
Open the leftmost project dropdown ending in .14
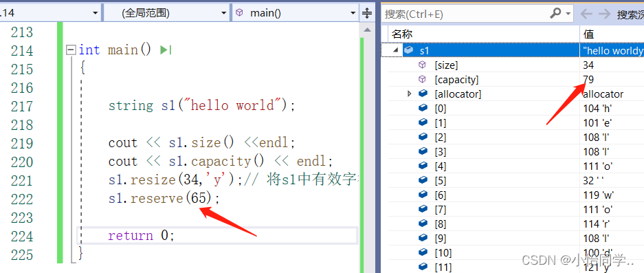(x=50, y=13)
